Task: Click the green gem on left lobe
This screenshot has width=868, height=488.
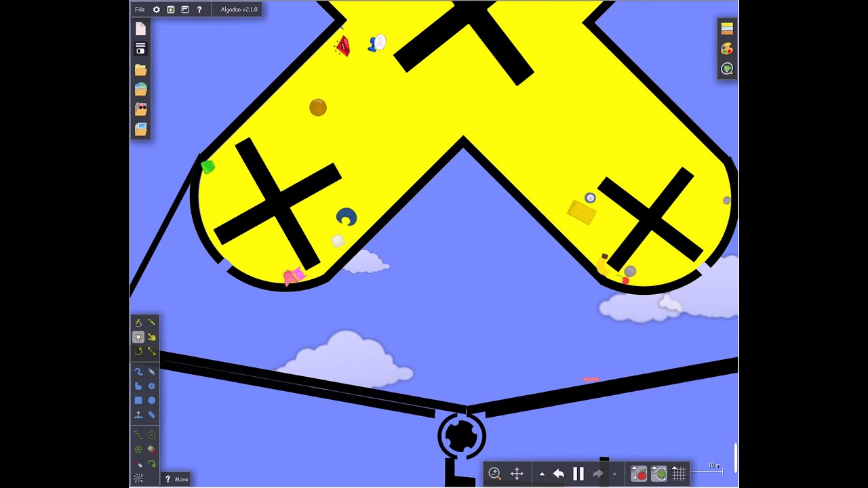Action: pyautogui.click(x=208, y=167)
